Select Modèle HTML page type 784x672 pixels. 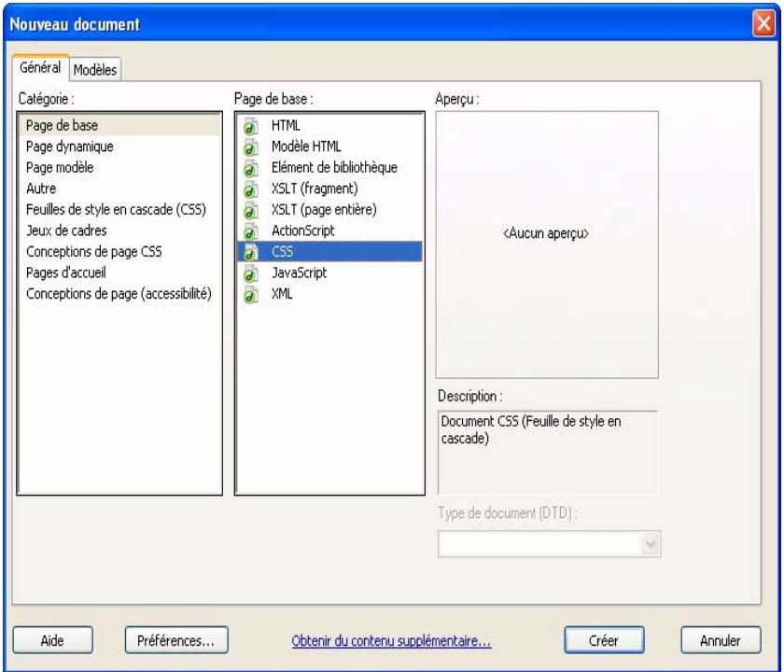330,146
